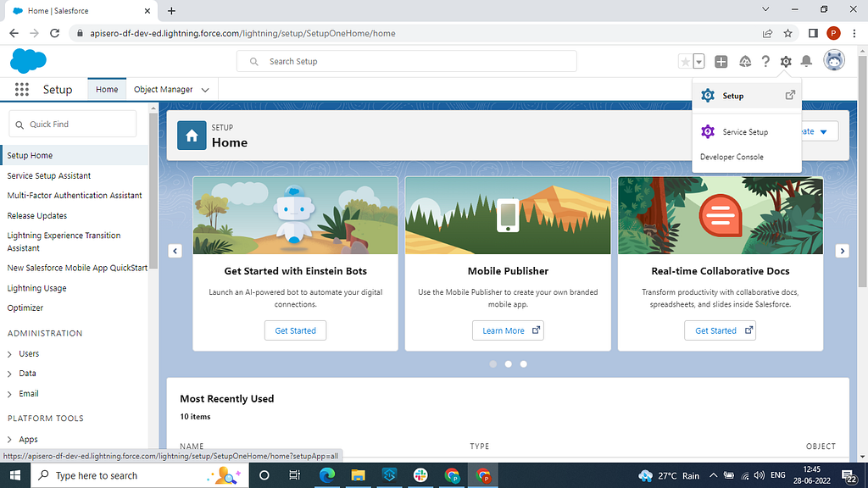Open the favorites list dropdown arrow

(698, 61)
